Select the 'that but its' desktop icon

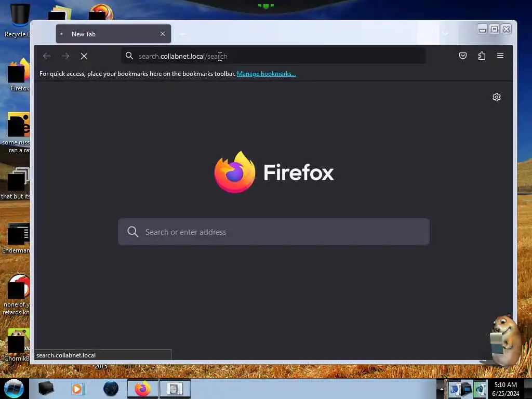(x=16, y=183)
